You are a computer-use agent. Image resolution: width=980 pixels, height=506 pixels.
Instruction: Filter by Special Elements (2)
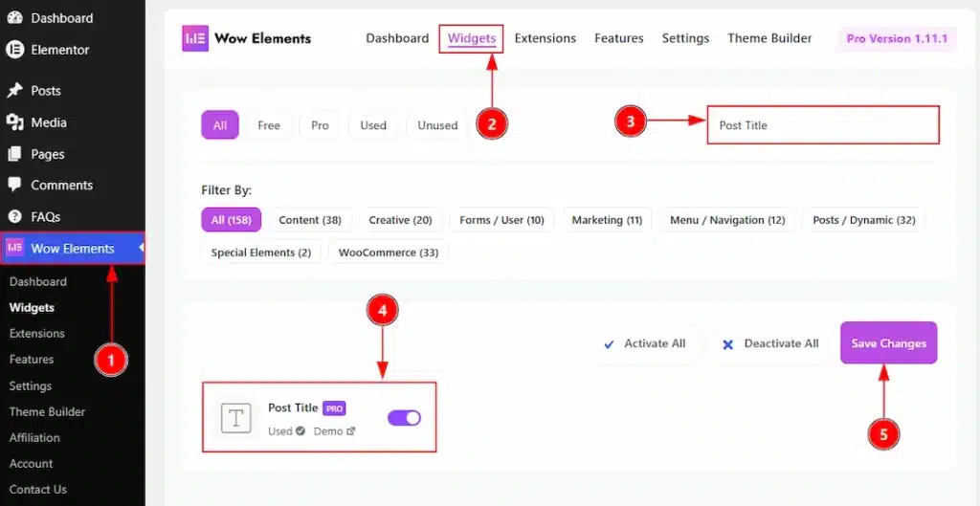click(x=261, y=253)
